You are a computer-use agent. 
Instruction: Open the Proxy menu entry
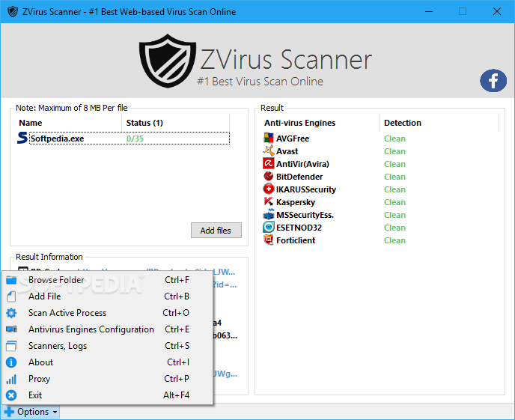pos(108,379)
